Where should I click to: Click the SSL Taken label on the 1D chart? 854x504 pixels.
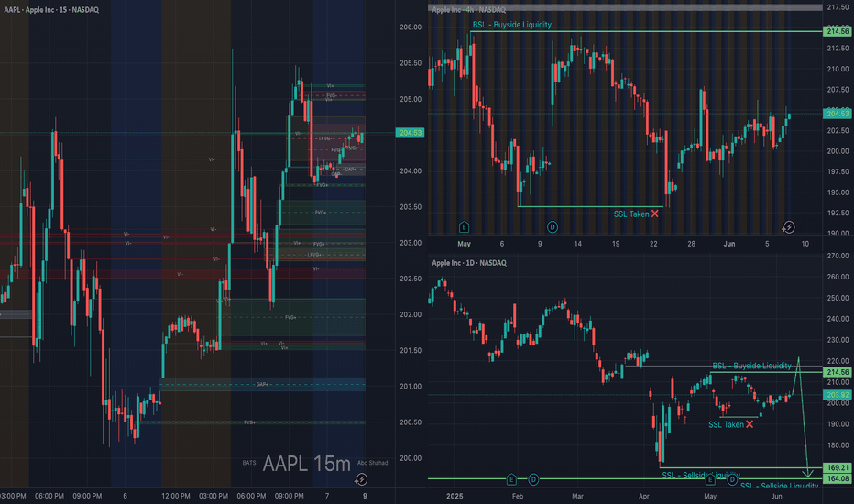(726, 424)
